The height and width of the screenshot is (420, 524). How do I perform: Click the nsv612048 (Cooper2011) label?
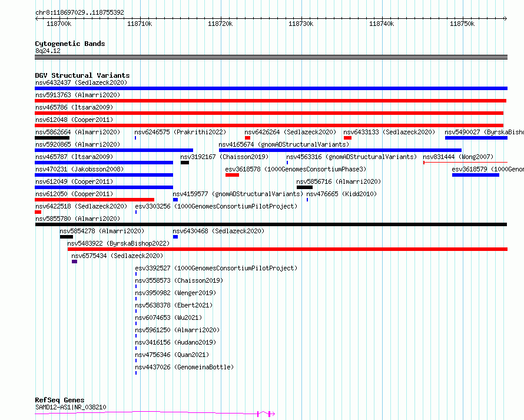click(x=74, y=120)
